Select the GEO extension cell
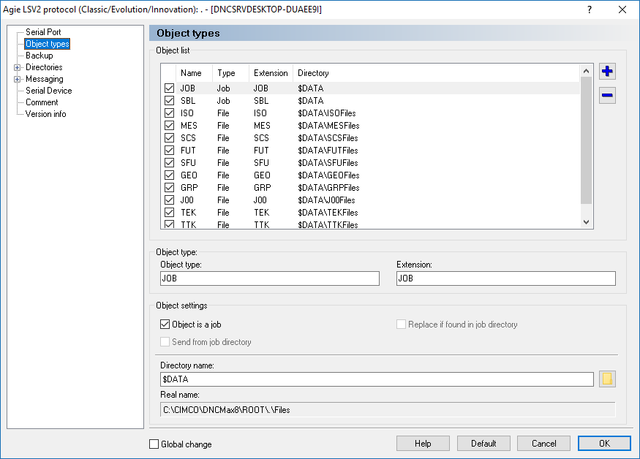This screenshot has width=640, height=459. (x=262, y=175)
